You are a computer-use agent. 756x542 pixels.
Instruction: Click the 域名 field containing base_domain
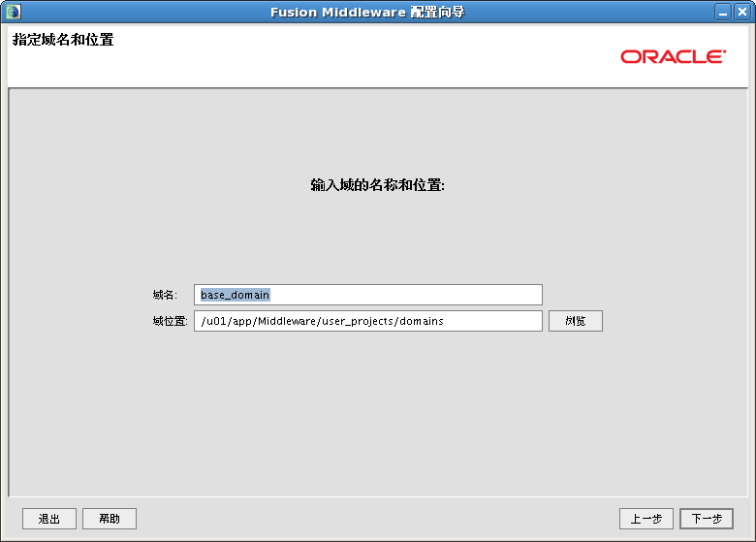click(368, 295)
